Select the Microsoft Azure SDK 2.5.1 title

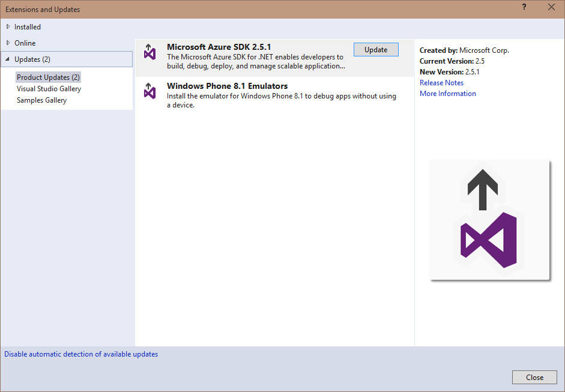219,47
